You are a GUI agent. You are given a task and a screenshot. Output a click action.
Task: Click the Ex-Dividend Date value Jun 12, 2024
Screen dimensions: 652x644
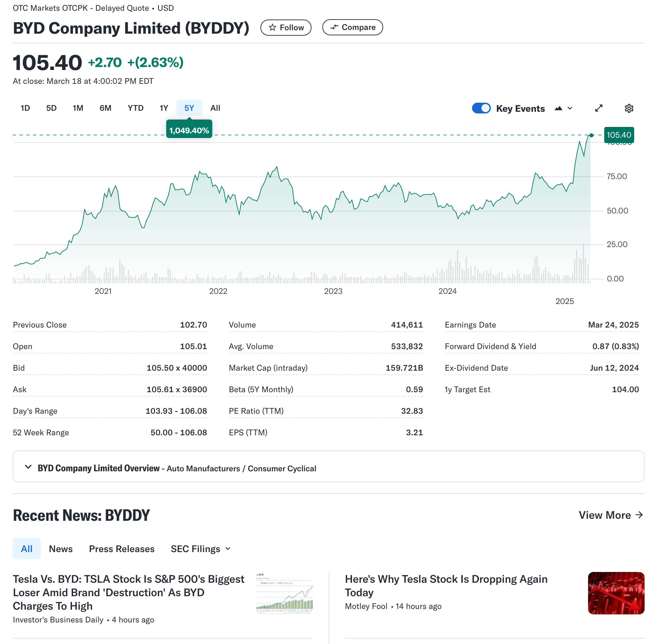point(614,368)
